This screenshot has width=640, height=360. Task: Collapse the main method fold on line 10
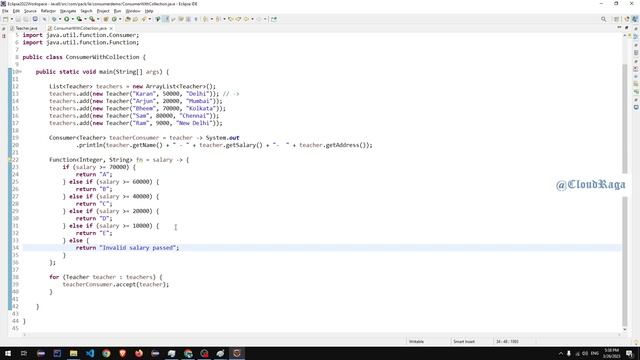(21, 72)
